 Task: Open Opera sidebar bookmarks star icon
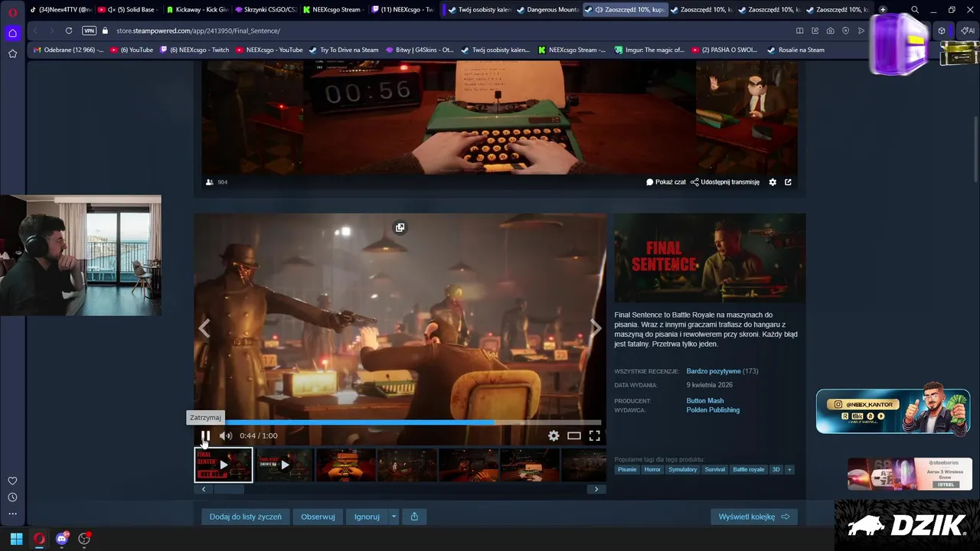(12, 54)
